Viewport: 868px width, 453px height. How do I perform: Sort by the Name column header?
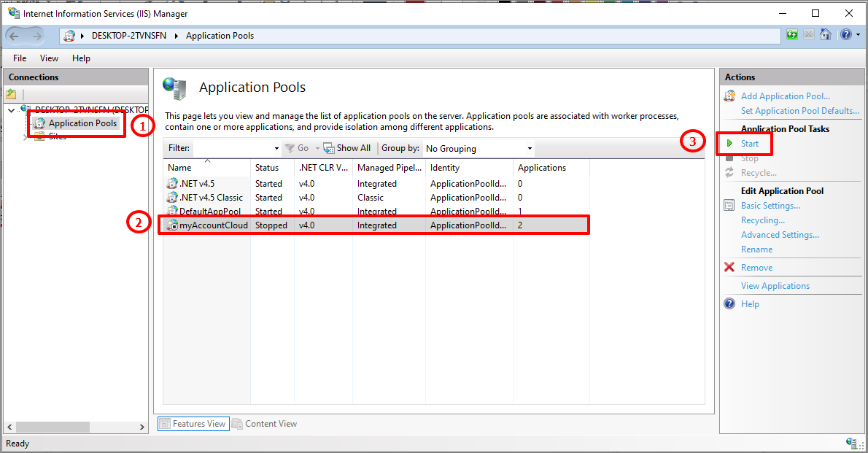point(206,168)
